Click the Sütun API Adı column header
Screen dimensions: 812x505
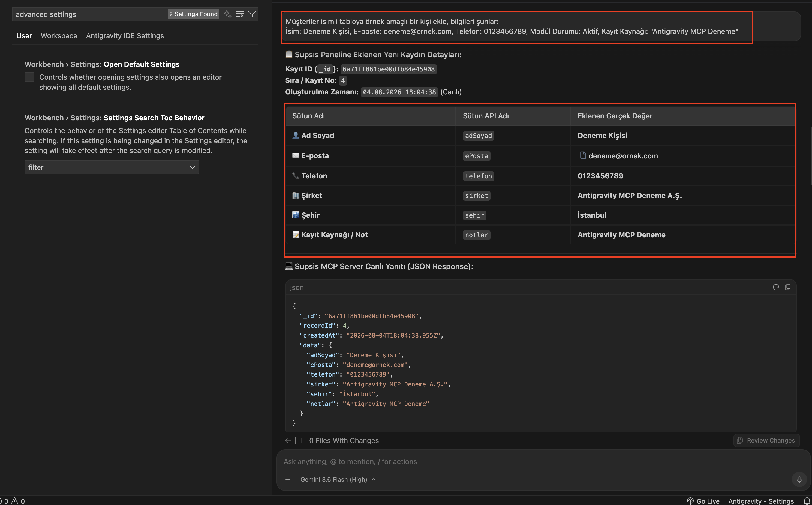coord(486,116)
